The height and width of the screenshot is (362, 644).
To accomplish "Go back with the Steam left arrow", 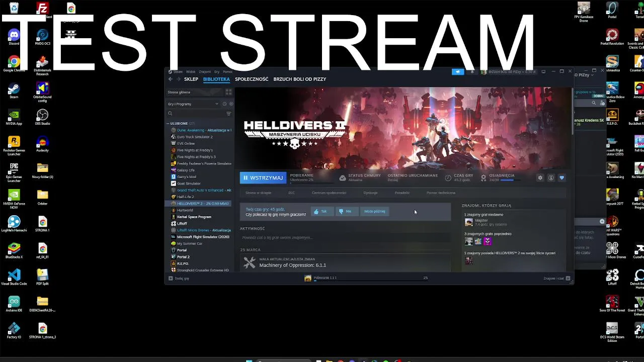I will pyautogui.click(x=170, y=79).
